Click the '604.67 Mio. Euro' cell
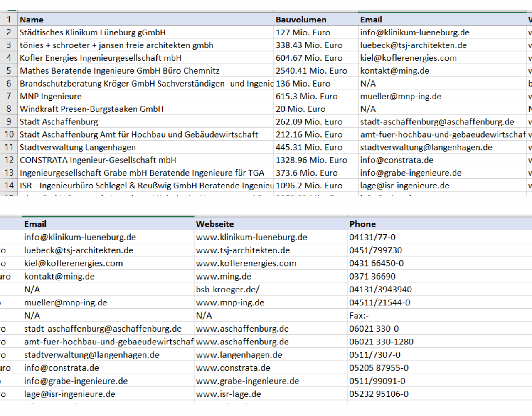Screen dimensions: 532x416 (316, 58)
